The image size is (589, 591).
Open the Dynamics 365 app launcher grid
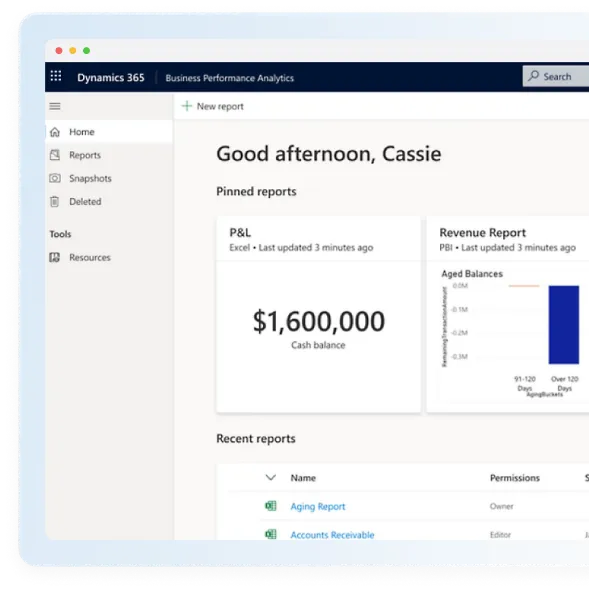tap(56, 76)
